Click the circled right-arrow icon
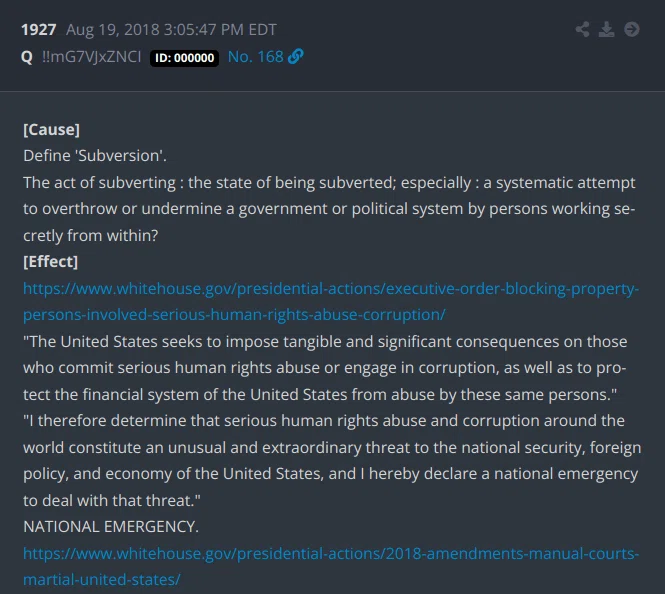 pos(631,29)
